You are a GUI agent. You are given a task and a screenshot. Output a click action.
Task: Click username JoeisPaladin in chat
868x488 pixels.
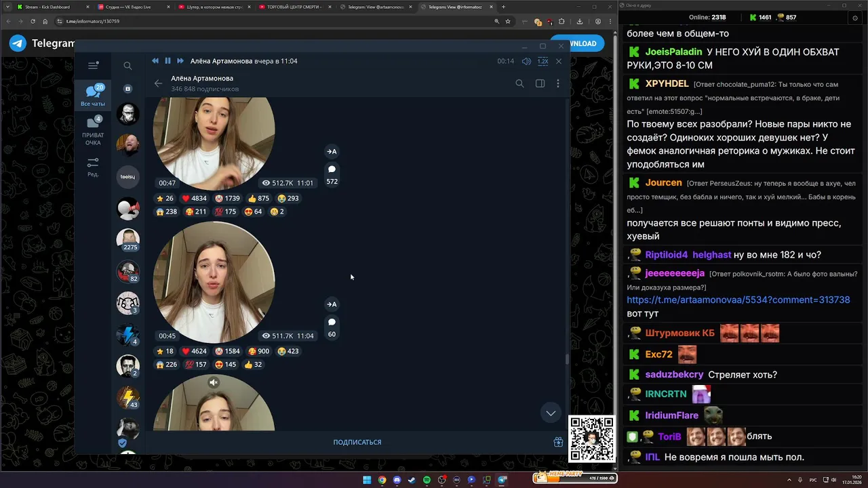point(673,52)
